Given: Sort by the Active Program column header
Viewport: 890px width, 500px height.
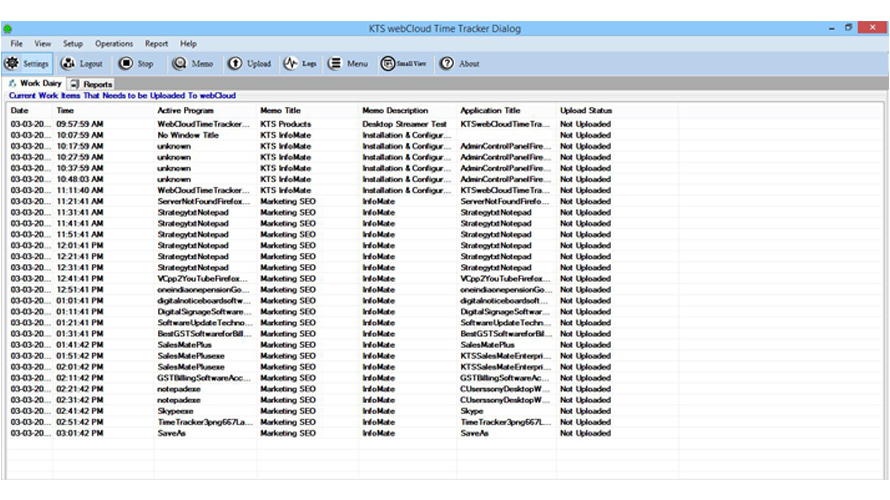Looking at the screenshot, I should (186, 111).
